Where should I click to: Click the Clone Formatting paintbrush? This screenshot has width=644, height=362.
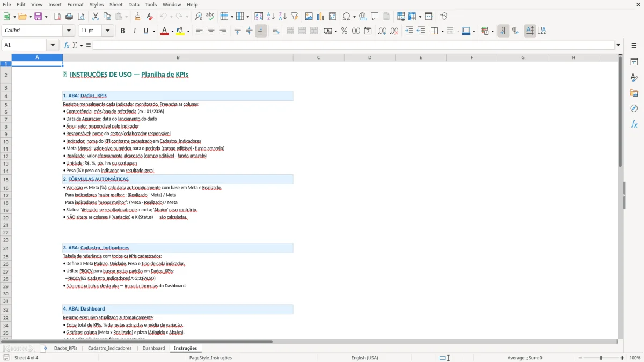(138, 17)
